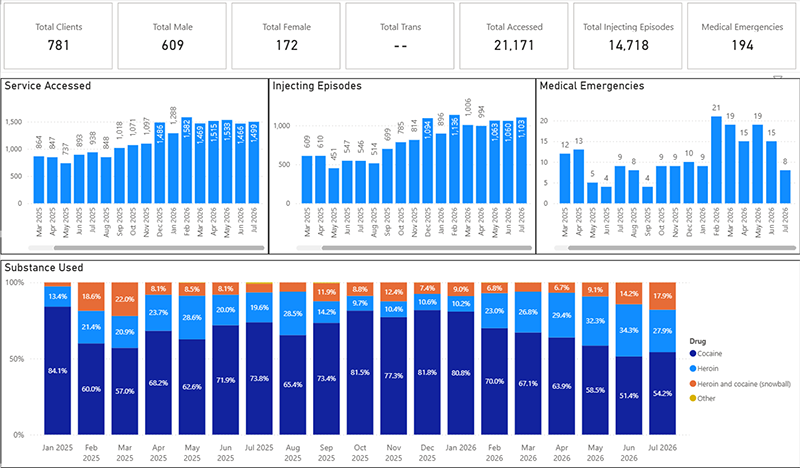
Task: Select the 737 bar in Service Accessed
Action: (66, 183)
